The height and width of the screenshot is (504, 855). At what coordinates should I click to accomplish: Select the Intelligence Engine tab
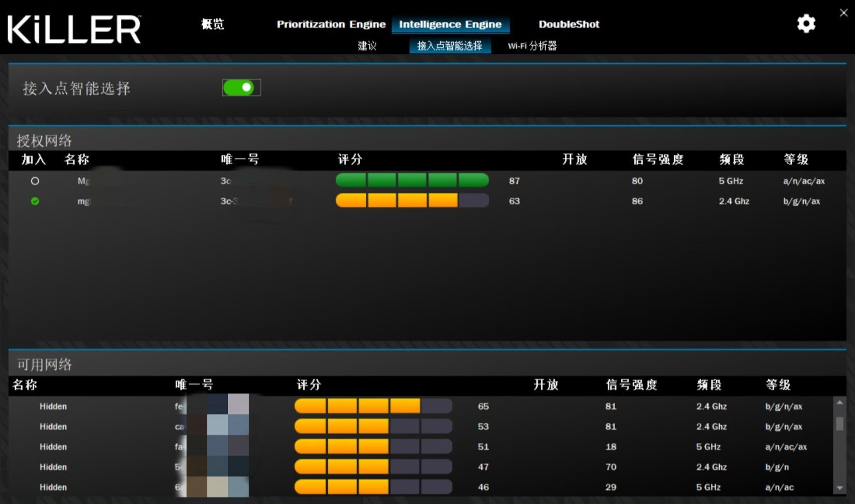[x=450, y=24]
